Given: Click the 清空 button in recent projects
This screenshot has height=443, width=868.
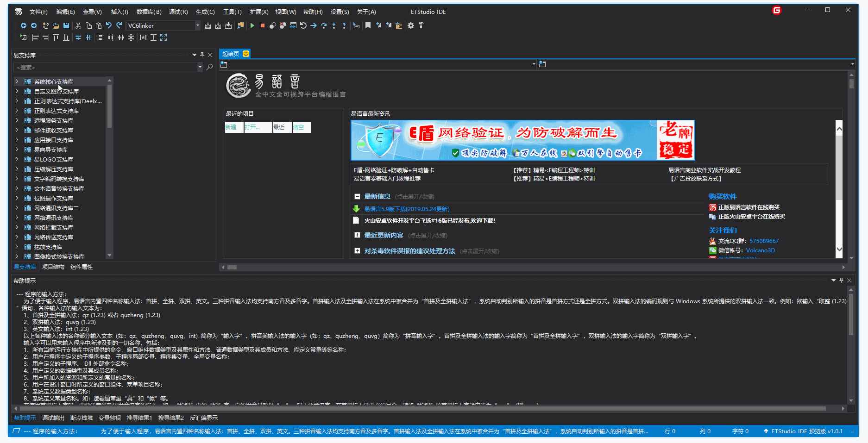Looking at the screenshot, I should (x=302, y=127).
